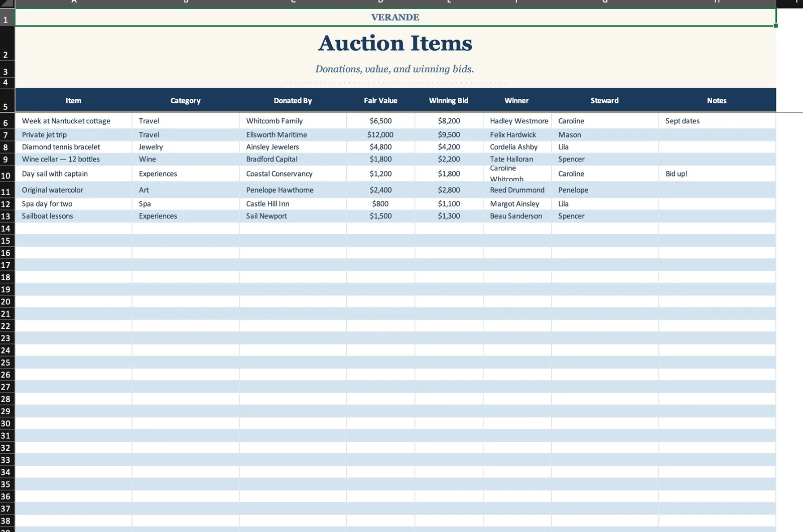Click the $1,100 winning bid cell

[449, 204]
